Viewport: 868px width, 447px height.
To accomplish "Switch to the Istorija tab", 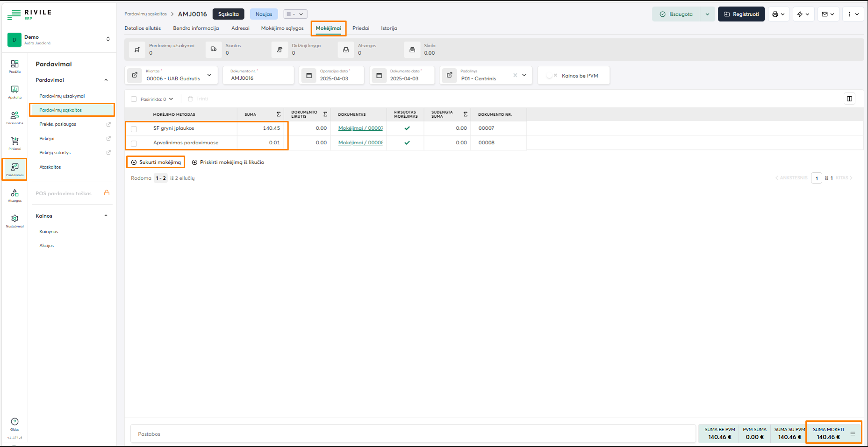I will (389, 28).
